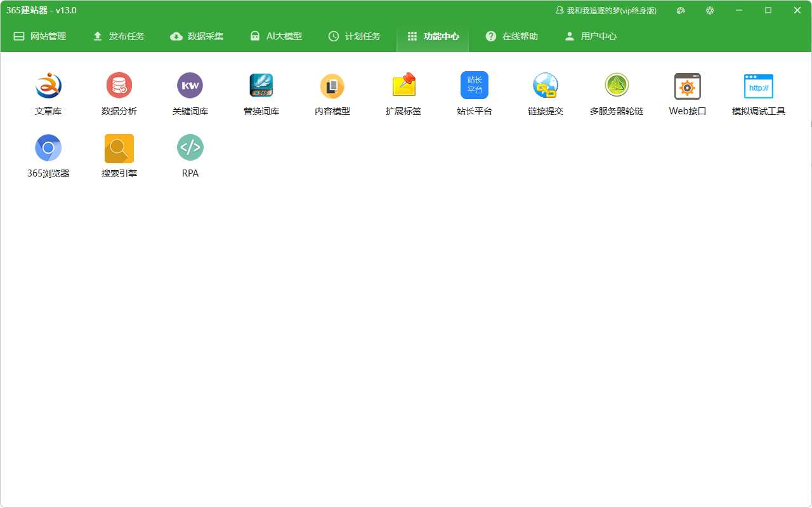Open the 多服务器轮链 multi-server icon
Image resolution: width=812 pixels, height=508 pixels.
click(x=617, y=86)
